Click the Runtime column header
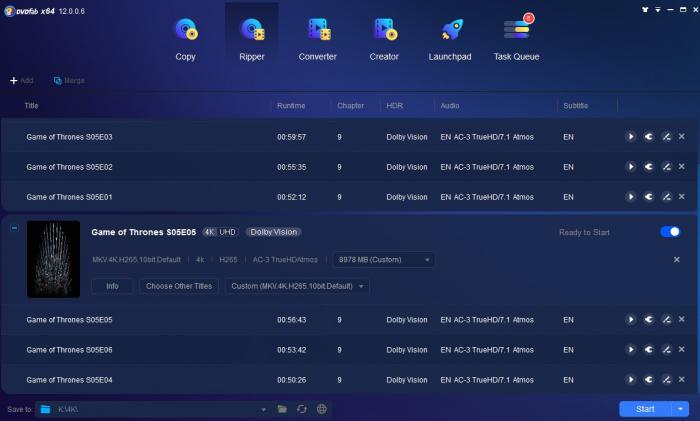The height and width of the screenshot is (421, 700). click(291, 105)
